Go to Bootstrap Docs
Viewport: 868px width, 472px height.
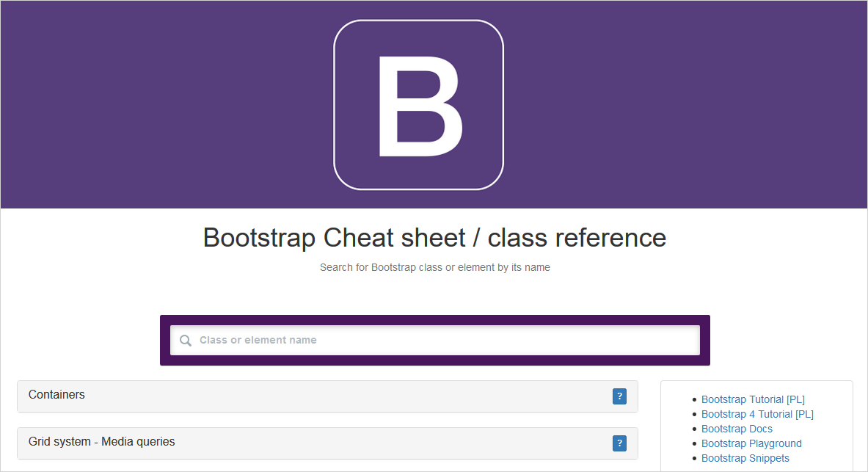pyautogui.click(x=737, y=429)
